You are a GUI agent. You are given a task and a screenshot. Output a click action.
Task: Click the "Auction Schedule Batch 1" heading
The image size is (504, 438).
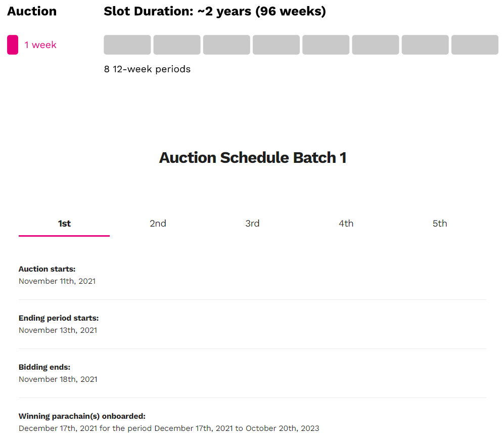(252, 158)
